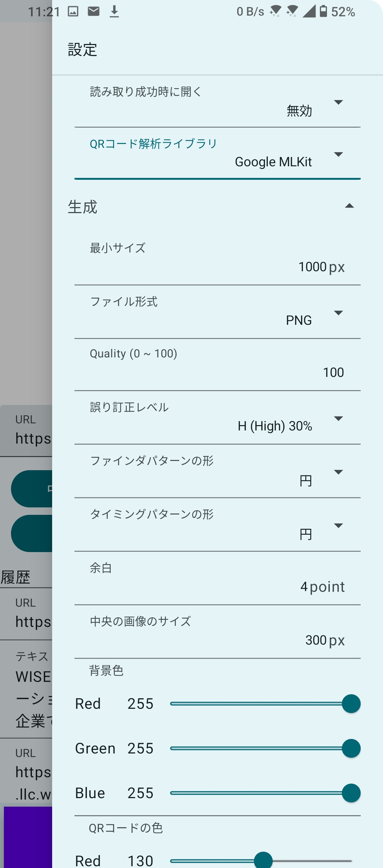Screen dimensions: 383x868
Task: Edit the 余白 4 point field
Action: coord(322,587)
